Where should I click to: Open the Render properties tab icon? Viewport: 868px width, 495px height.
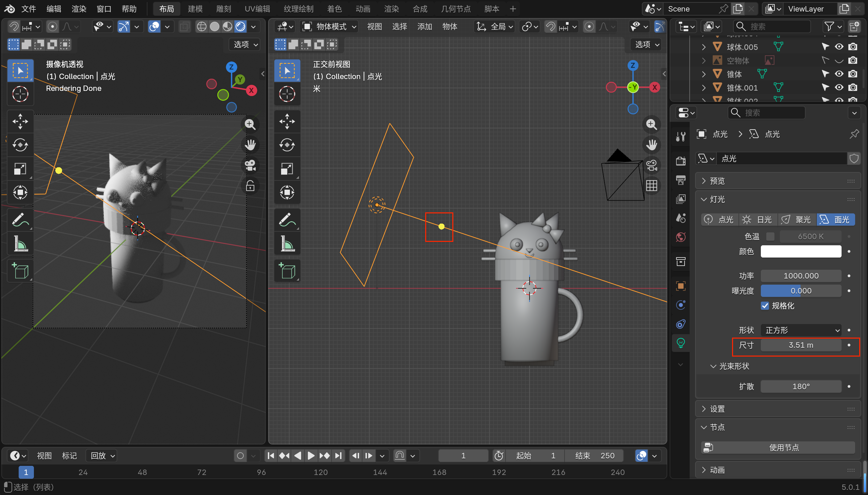(x=681, y=161)
